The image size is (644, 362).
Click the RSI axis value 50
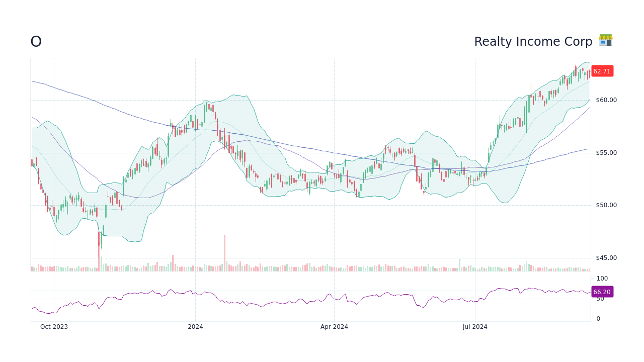click(x=600, y=299)
